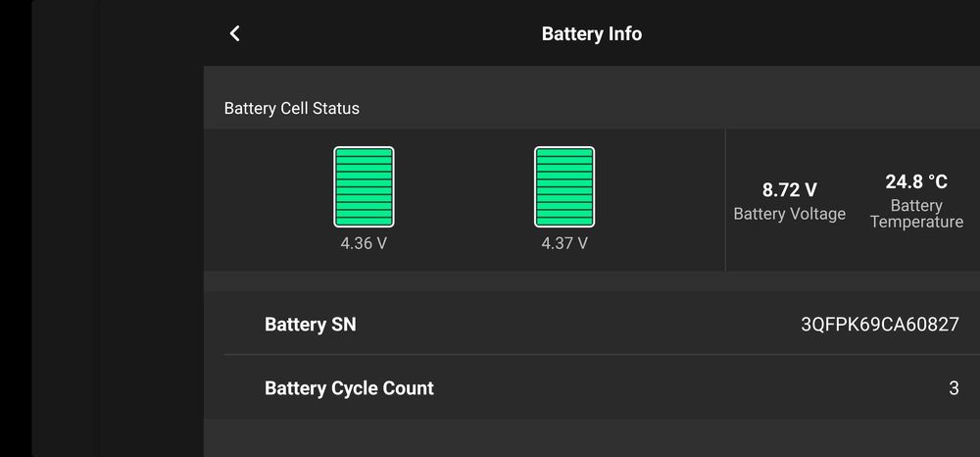
Task: Tap the back arrow icon
Action: [234, 33]
